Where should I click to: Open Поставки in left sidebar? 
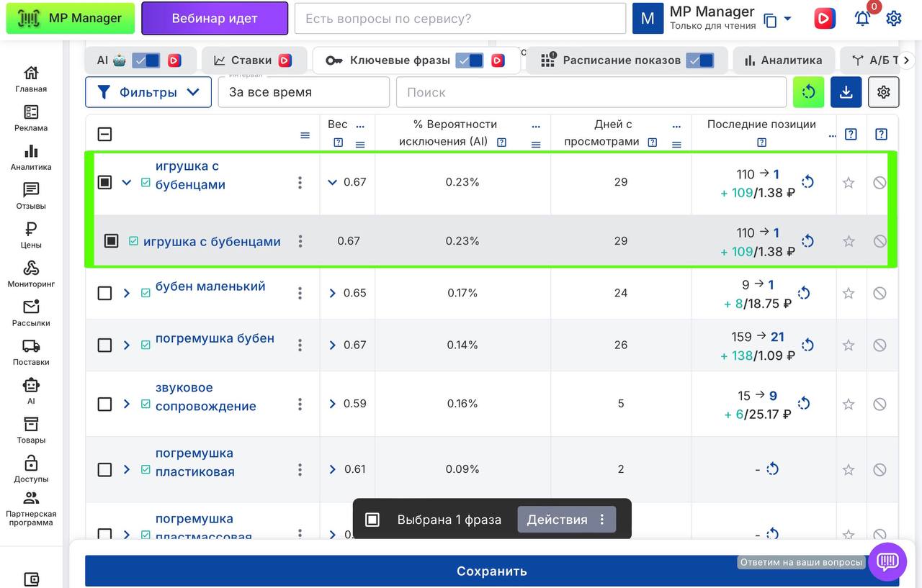point(31,351)
